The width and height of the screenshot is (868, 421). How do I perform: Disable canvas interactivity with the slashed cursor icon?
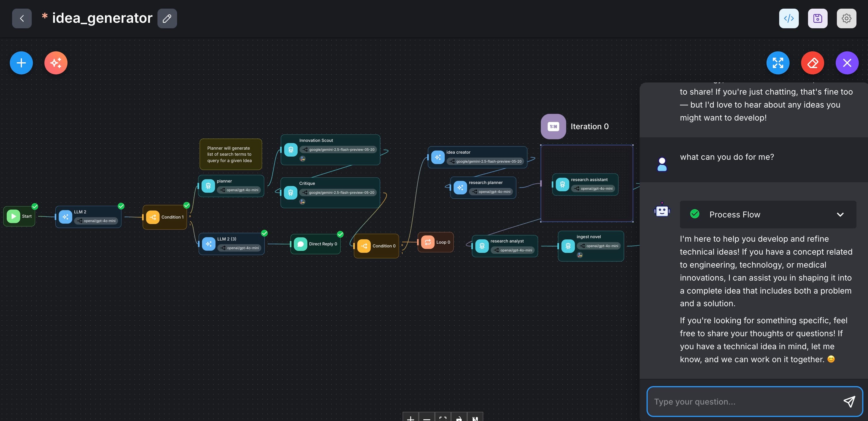pyautogui.click(x=476, y=419)
